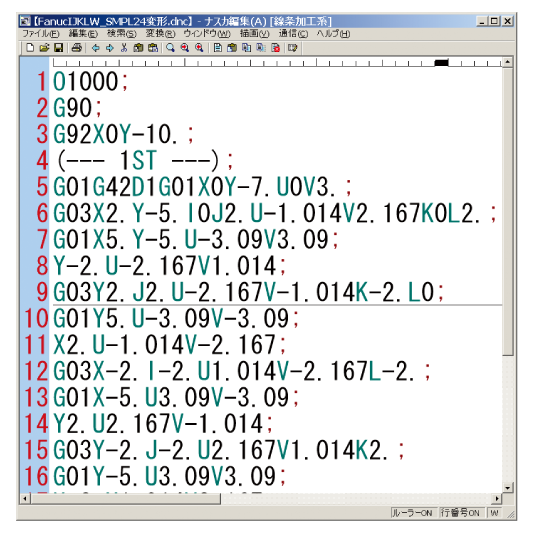This screenshot has height=534, width=534.
Task: Open the ファイル(F) menu
Action: [41, 33]
